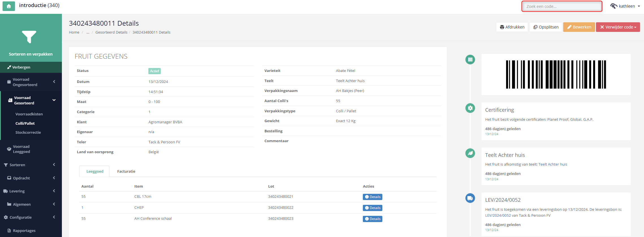Screen dimensions: 644x237
Task: Click the Certificering card heading
Action: (499, 110)
